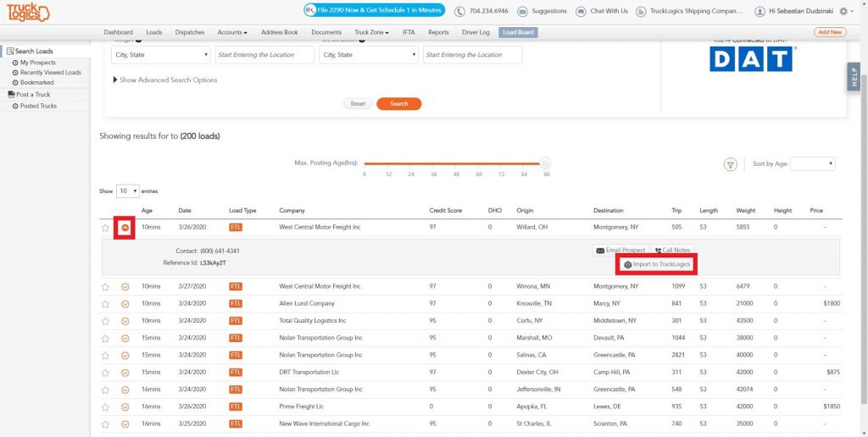Click File 2290 Now banner button
868x437 pixels.
click(x=374, y=10)
